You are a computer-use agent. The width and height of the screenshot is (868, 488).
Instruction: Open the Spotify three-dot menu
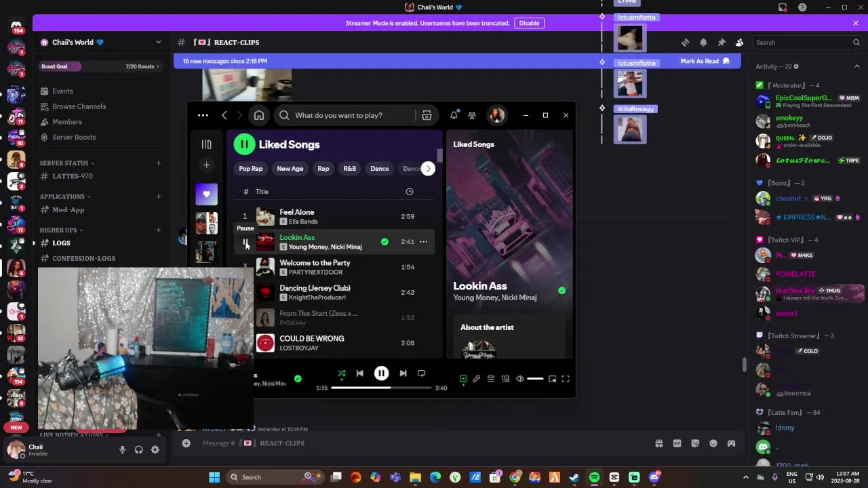tap(203, 115)
